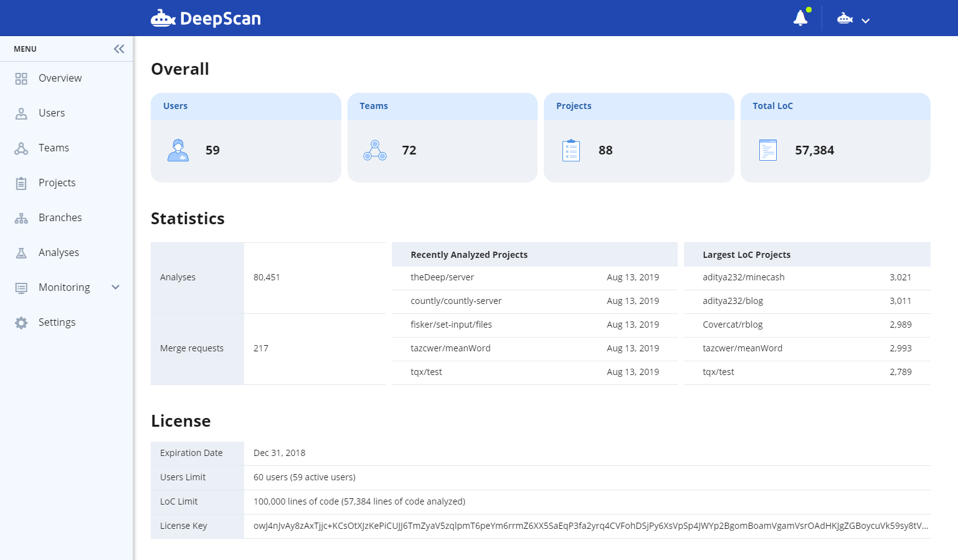Click the License Key label

184,526
